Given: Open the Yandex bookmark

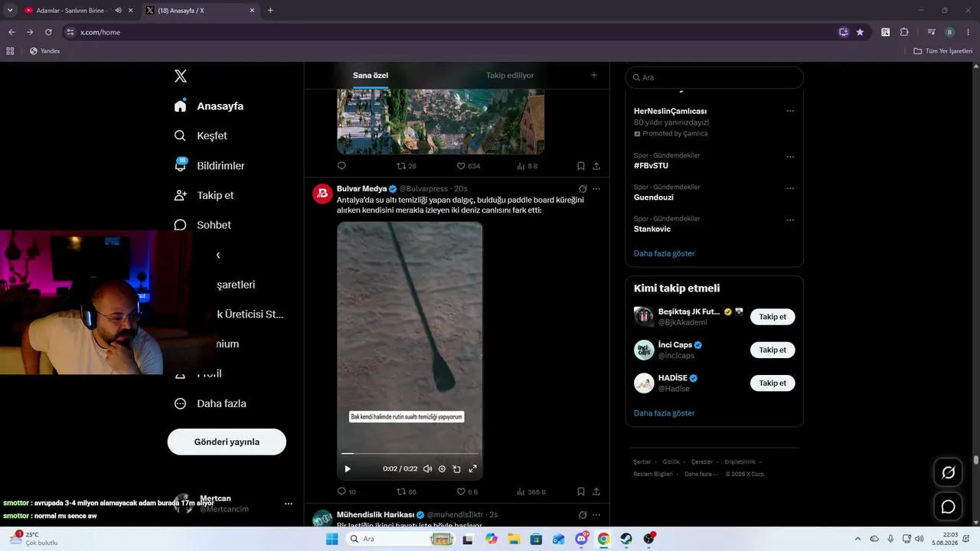Looking at the screenshot, I should click(x=44, y=51).
